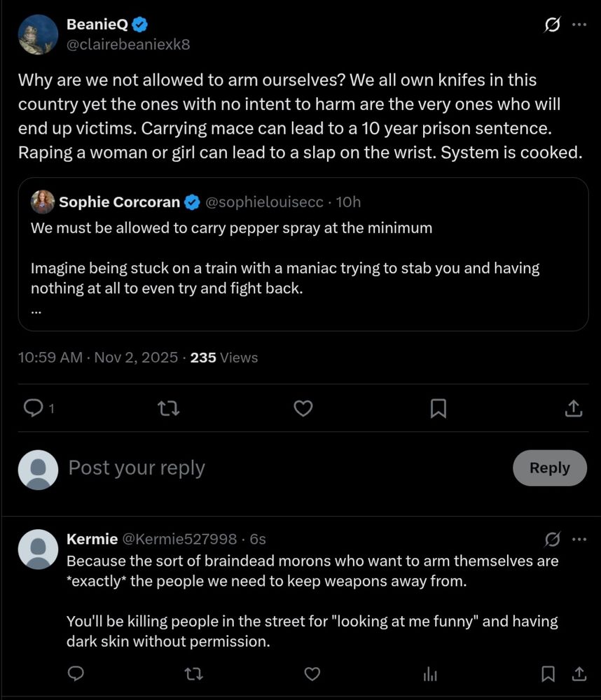Focus the 'Post your reply' field
The width and height of the screenshot is (601, 700).
coord(280,468)
